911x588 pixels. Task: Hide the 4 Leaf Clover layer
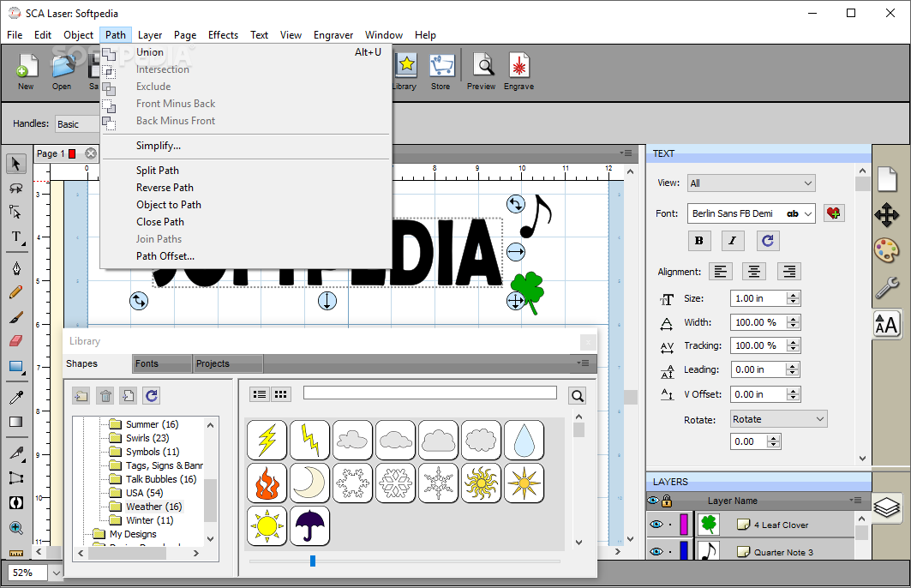pos(656,524)
